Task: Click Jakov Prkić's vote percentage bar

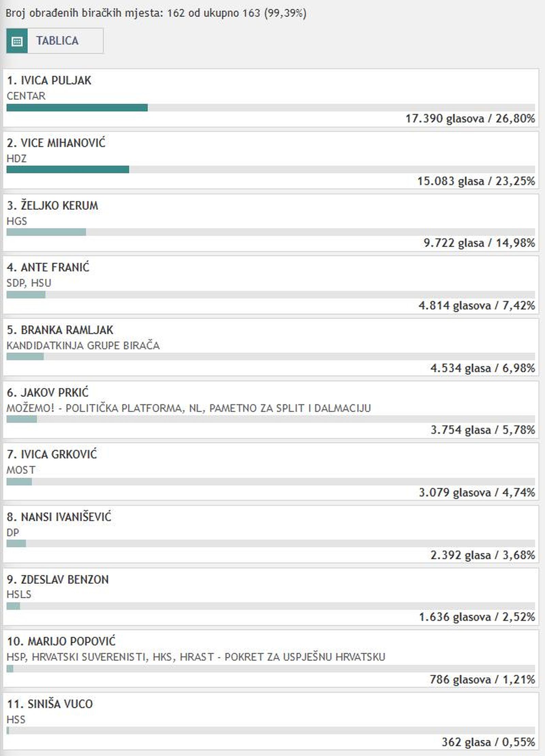Action: 271,419
